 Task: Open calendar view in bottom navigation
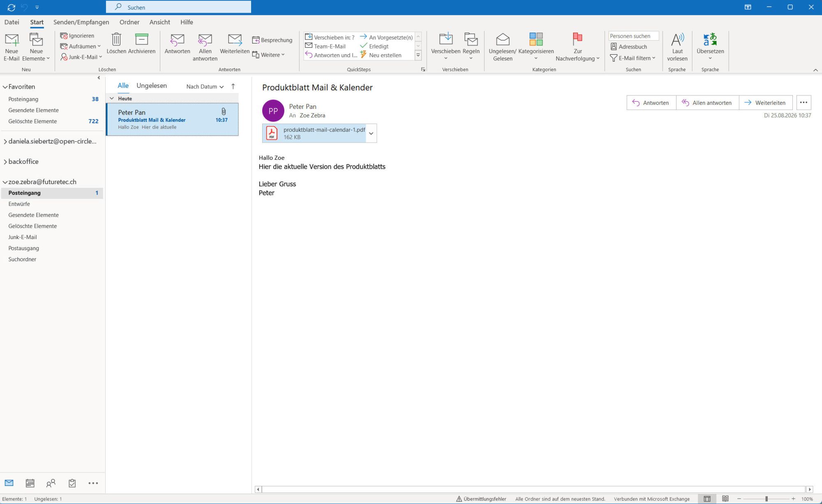[30, 483]
